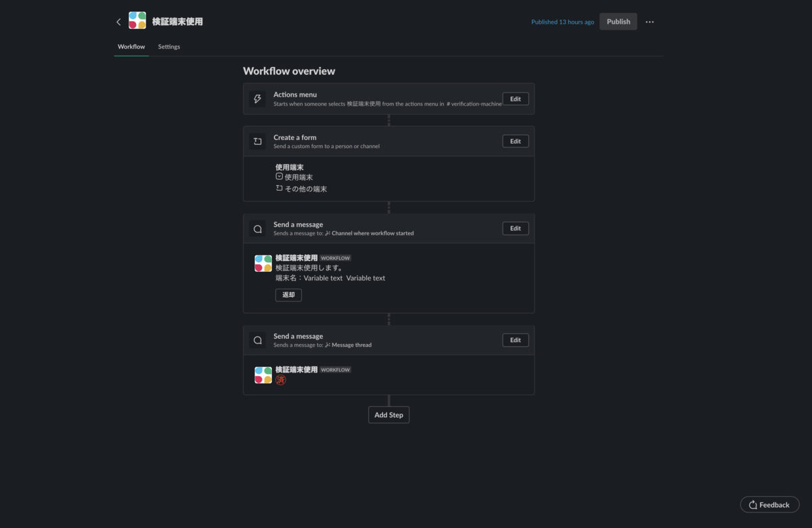Click the WORKFLOW badge in the thread message
The width and height of the screenshot is (812, 528).
pos(335,370)
